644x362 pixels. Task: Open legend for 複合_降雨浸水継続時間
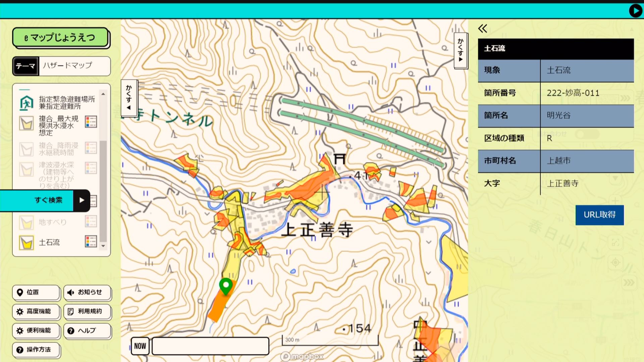pyautogui.click(x=91, y=148)
